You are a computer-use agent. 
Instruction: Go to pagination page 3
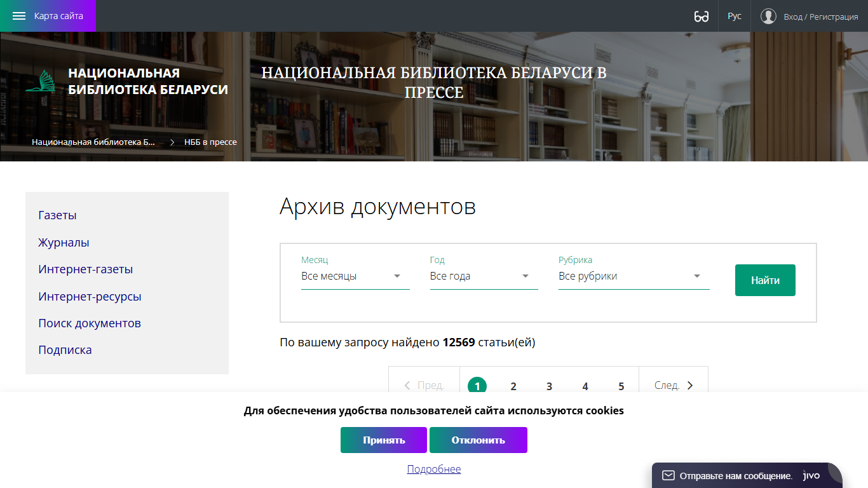coord(549,386)
